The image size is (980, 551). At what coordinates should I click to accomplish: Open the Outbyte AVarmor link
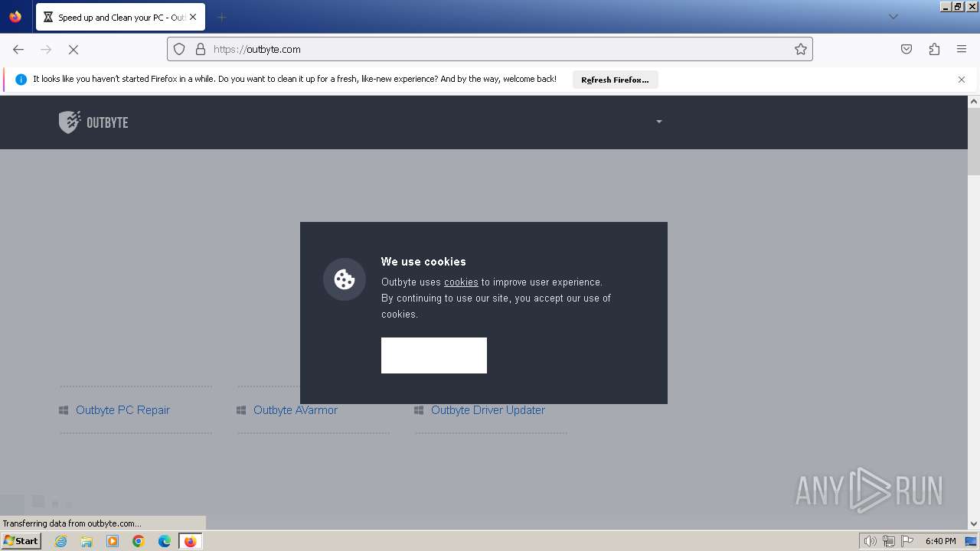pos(296,410)
